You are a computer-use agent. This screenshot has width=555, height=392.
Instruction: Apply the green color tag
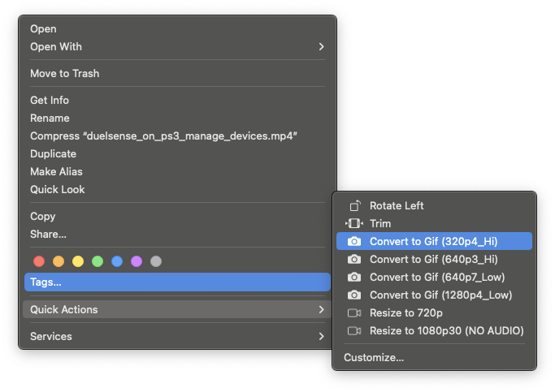(x=98, y=261)
